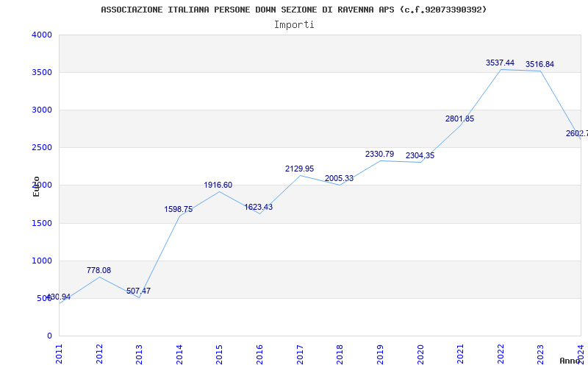Image resolution: width=588 pixels, height=368 pixels.
Task: Click the y-axis tick 1500
Action: click(42, 224)
